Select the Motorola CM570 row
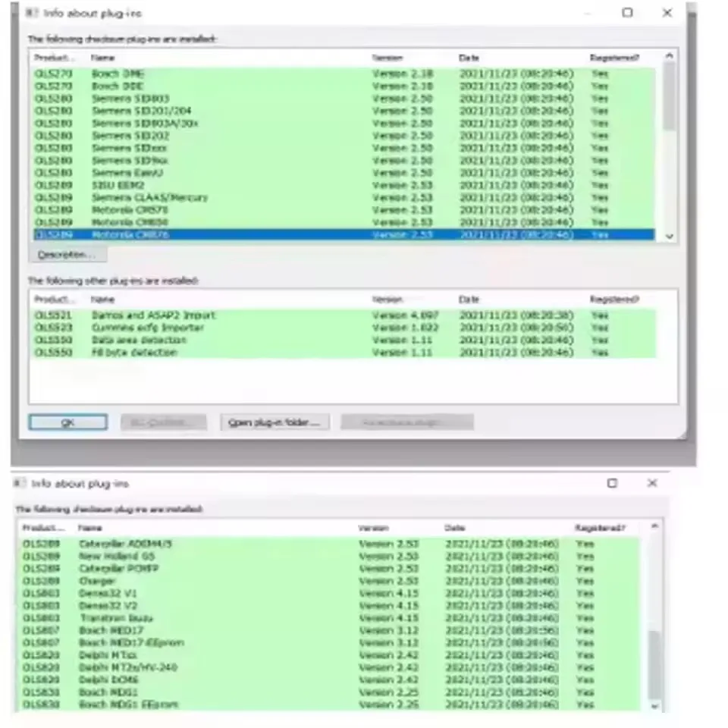Viewport: 728px width, 728px height. tap(344, 210)
